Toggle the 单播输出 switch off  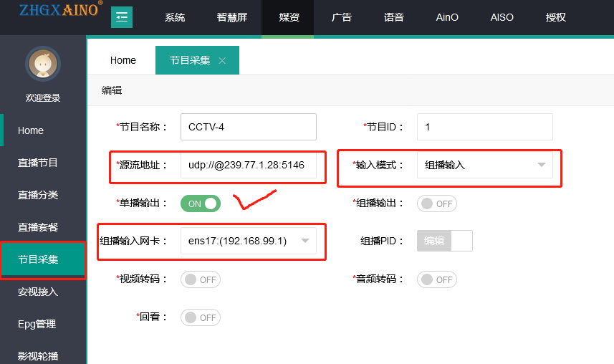pyautogui.click(x=201, y=203)
